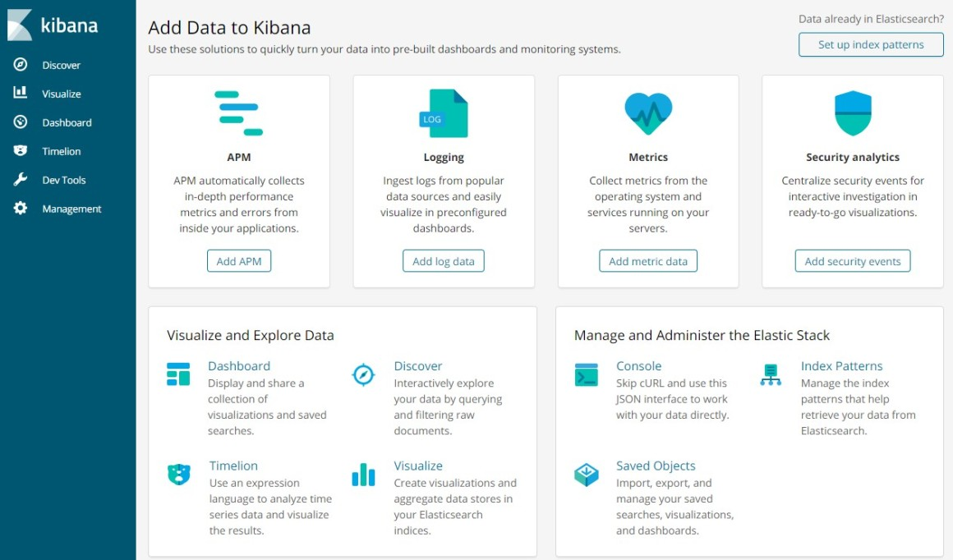The height and width of the screenshot is (560, 953).
Task: Open Dashboard from the sidebar navigation
Action: tap(67, 122)
